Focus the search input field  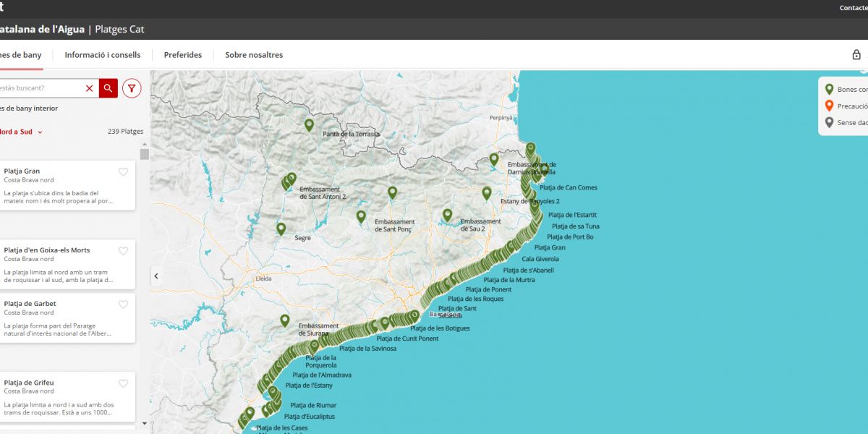tap(40, 88)
